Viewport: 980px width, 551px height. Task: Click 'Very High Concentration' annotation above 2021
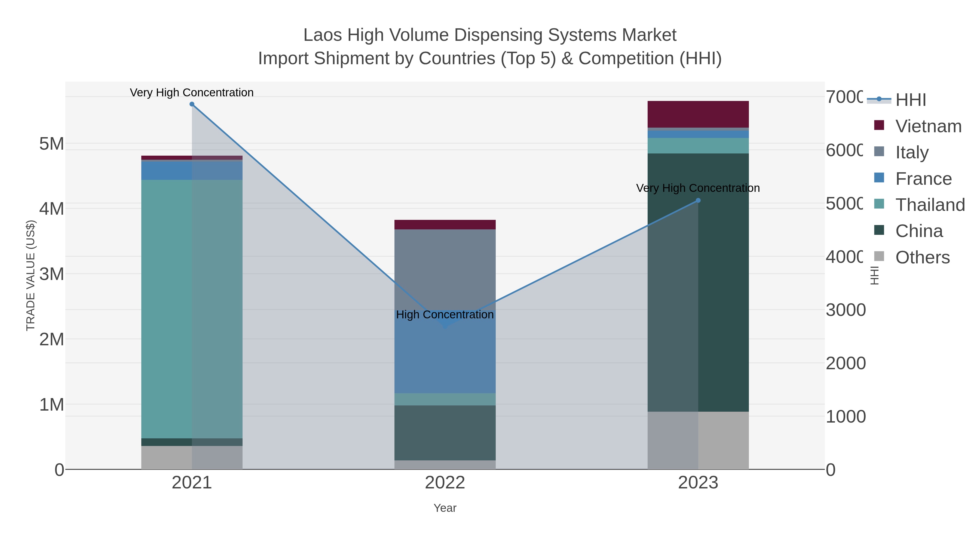click(192, 93)
